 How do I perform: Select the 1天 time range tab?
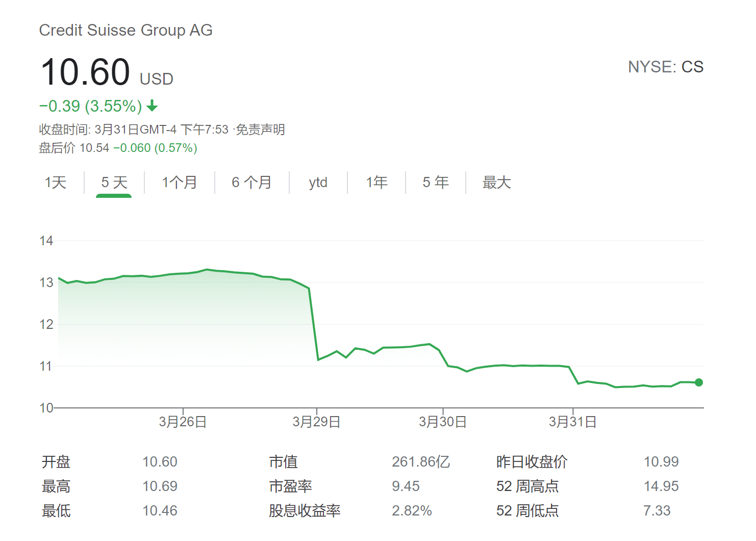56,183
